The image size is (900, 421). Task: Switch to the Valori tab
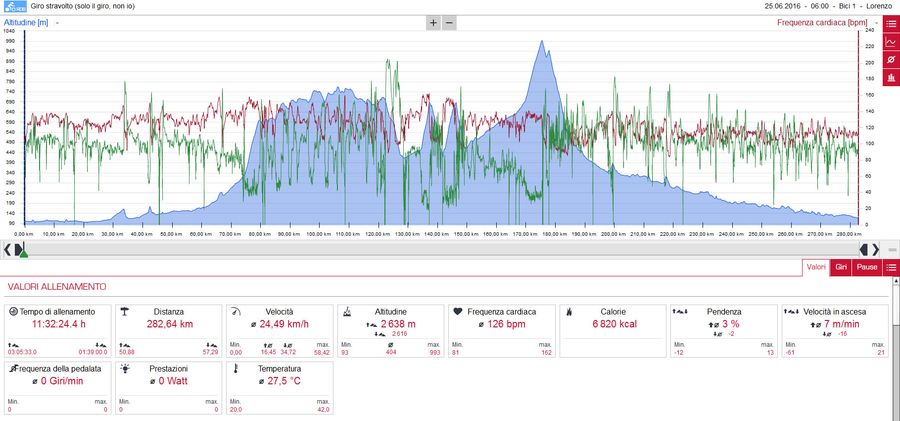[816, 267]
